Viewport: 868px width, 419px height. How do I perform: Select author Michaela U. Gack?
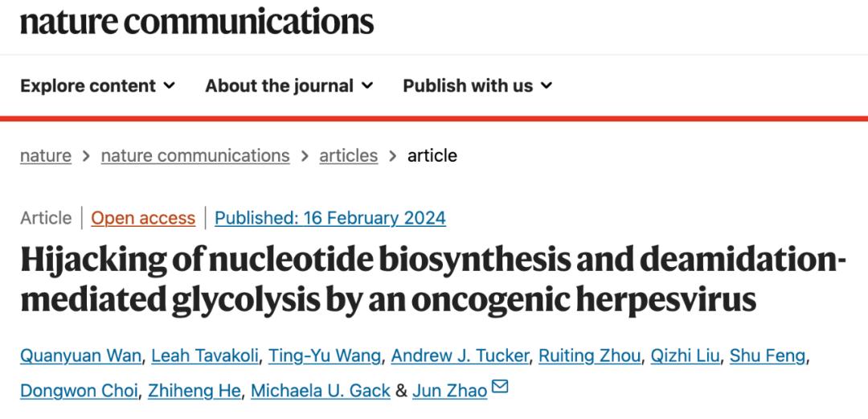[321, 391]
